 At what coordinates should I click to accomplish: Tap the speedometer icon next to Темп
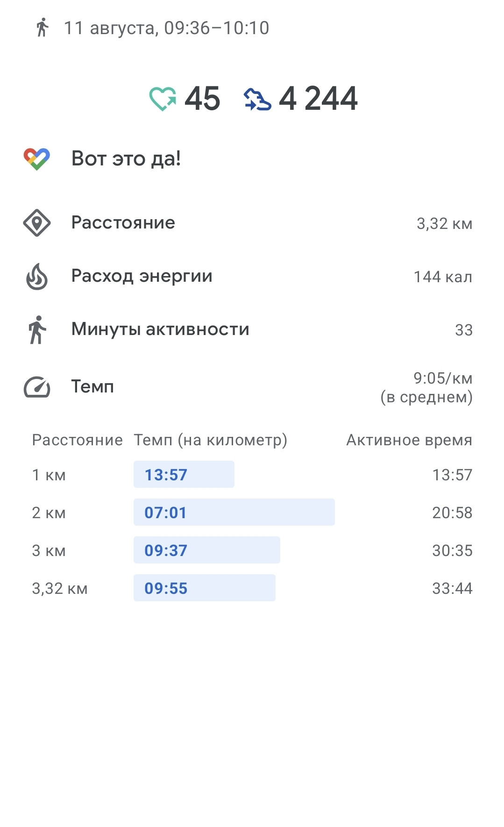coord(37,387)
